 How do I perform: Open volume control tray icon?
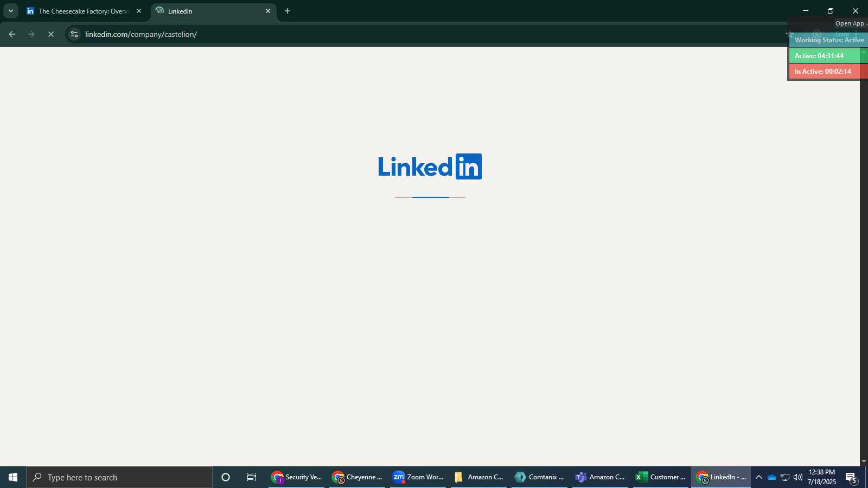tap(798, 477)
